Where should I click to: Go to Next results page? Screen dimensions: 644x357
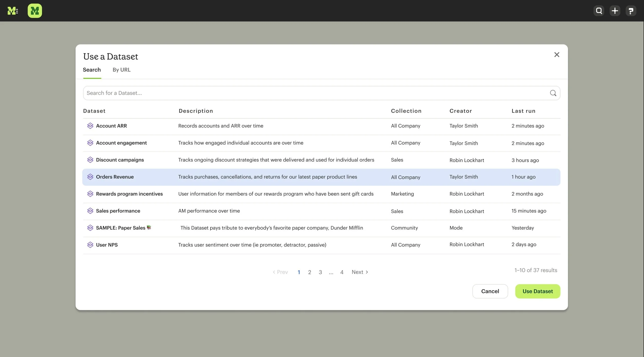(360, 272)
